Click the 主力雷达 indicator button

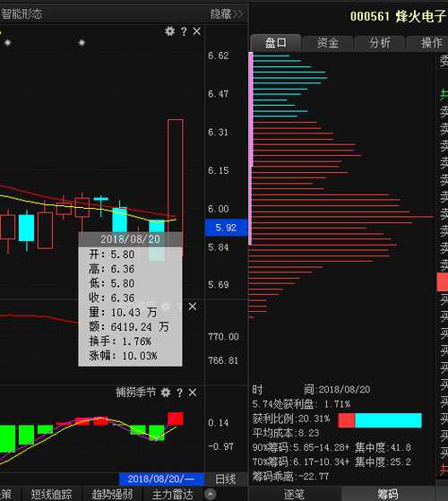(x=172, y=495)
